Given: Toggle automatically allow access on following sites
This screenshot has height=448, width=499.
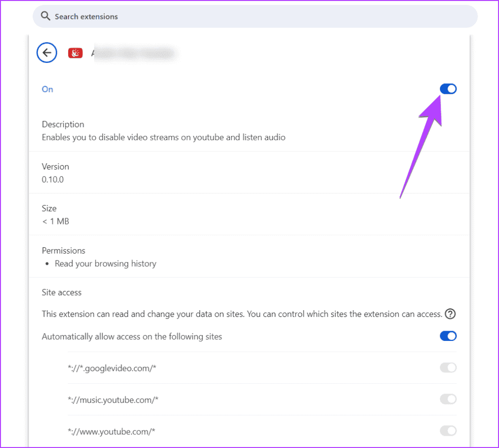Looking at the screenshot, I should coord(448,336).
